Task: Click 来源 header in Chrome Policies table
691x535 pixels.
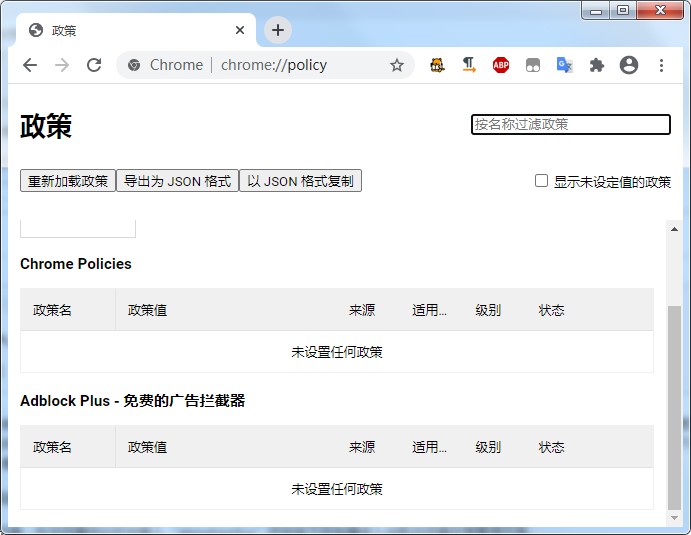Action: pos(362,310)
